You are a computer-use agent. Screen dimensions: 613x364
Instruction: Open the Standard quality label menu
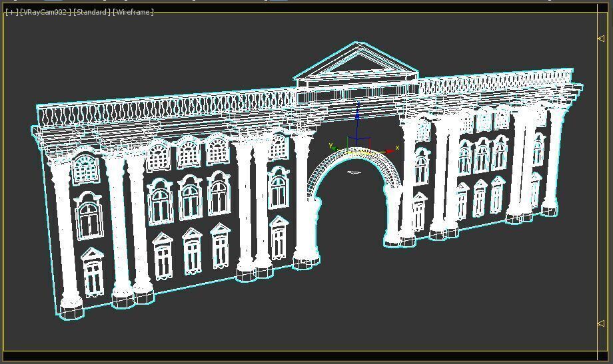coord(92,12)
